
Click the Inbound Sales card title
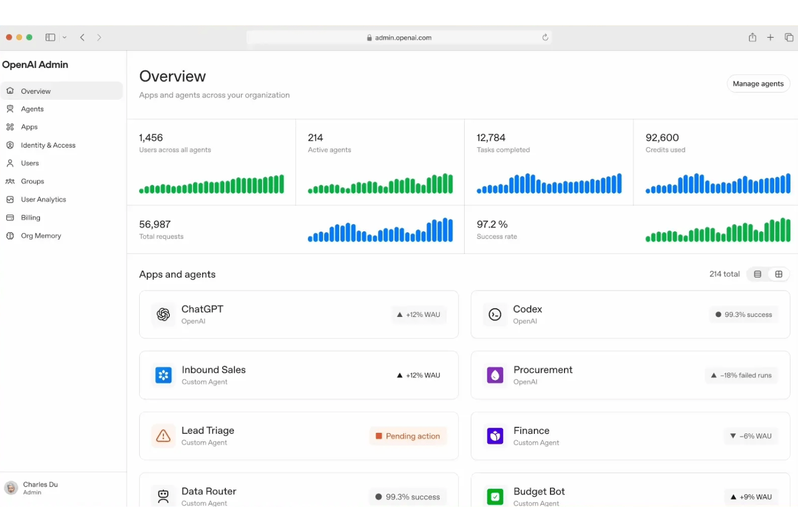[x=214, y=370]
